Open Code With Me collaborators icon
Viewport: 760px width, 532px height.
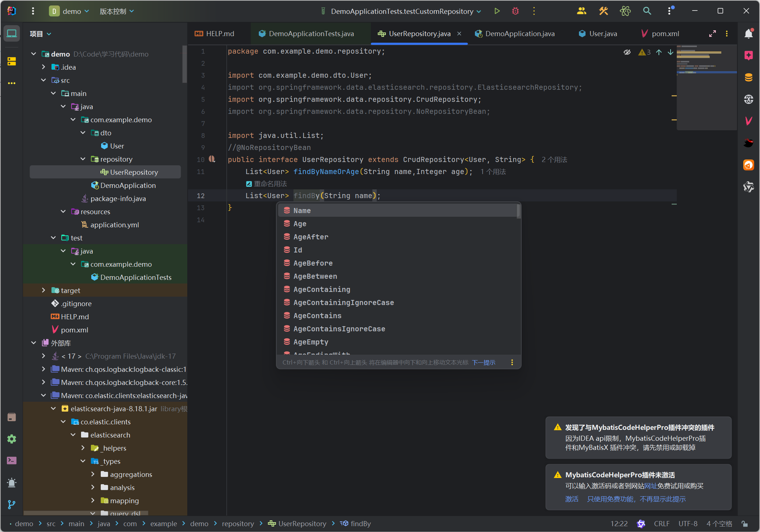(581, 11)
